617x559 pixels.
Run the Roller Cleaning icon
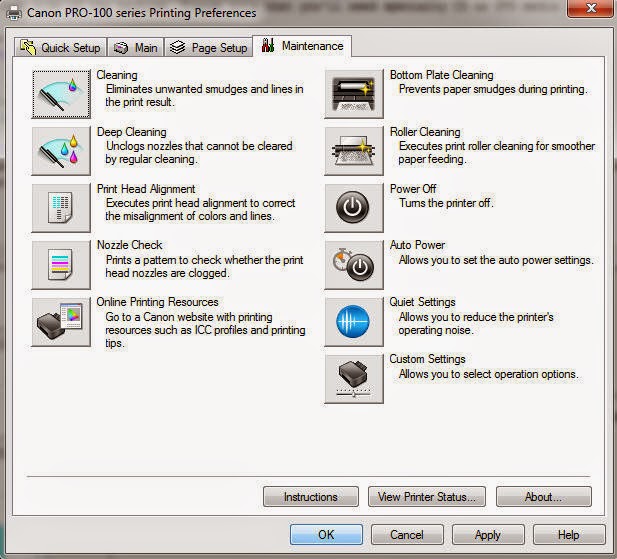point(354,151)
